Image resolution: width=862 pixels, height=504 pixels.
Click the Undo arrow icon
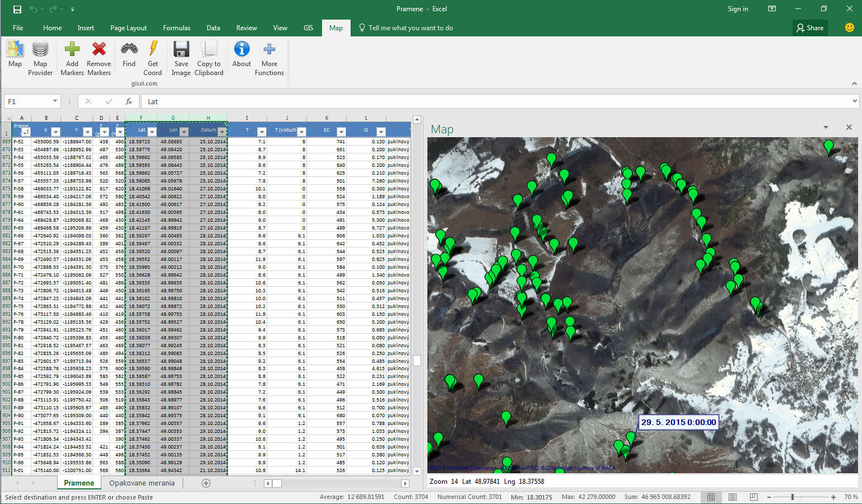coord(34,9)
